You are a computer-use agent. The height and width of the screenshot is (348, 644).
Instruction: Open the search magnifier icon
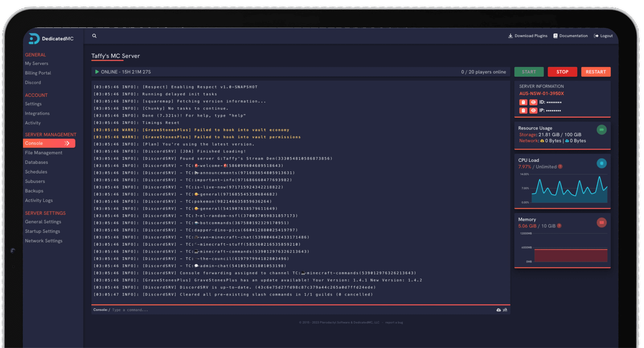[x=94, y=36]
